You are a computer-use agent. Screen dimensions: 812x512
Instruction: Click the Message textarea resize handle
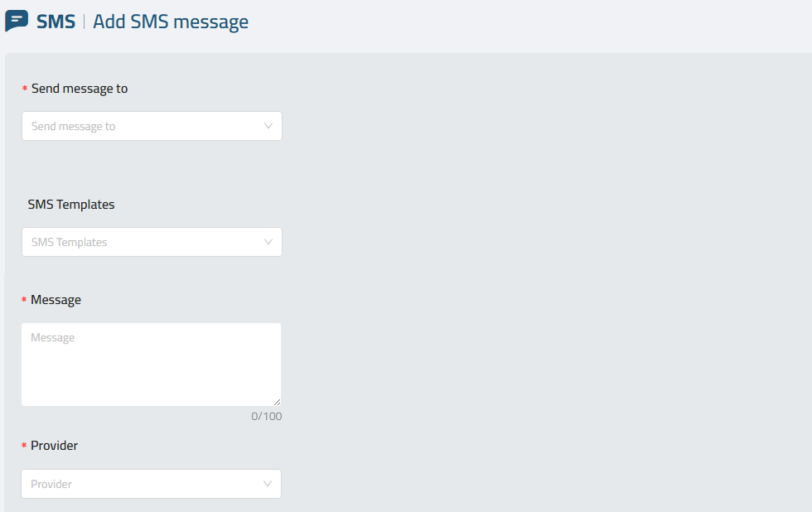[x=277, y=402]
